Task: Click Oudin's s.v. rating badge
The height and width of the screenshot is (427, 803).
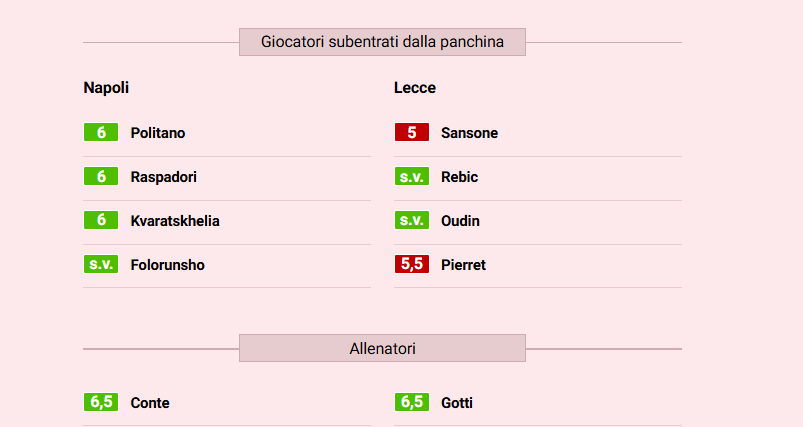Action: [412, 221]
